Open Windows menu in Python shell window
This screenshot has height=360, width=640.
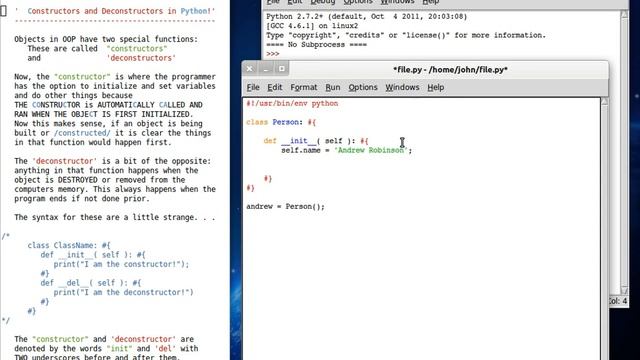398,2
